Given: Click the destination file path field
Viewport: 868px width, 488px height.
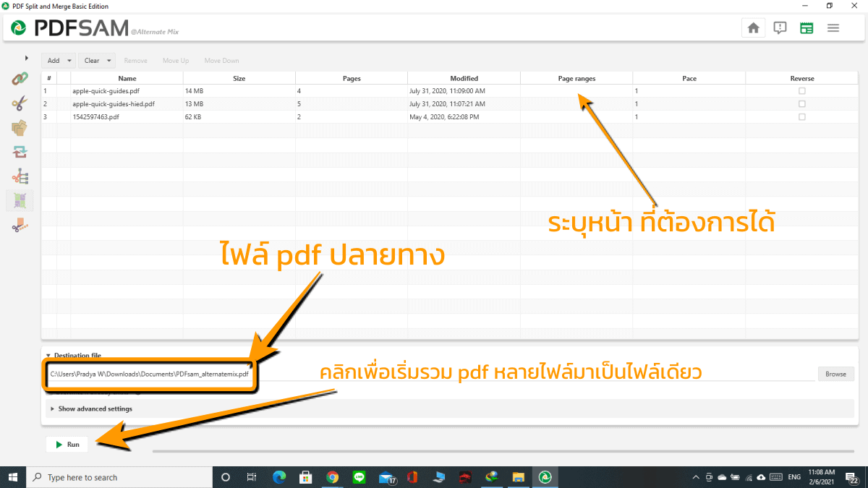Looking at the screenshot, I should (430, 374).
